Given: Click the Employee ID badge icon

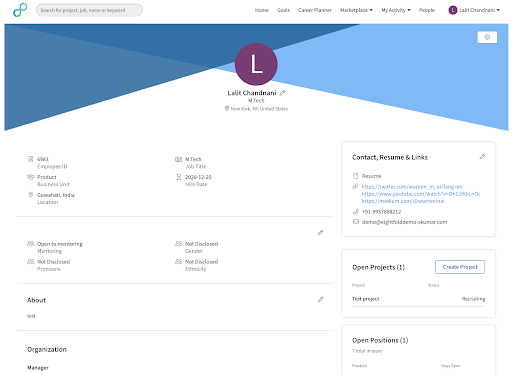Looking at the screenshot, I should [31, 159].
